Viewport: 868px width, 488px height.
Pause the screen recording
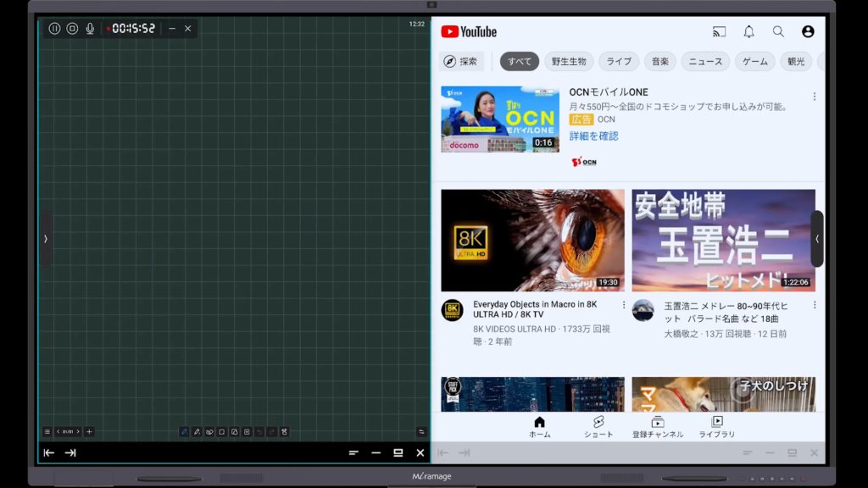(54, 28)
